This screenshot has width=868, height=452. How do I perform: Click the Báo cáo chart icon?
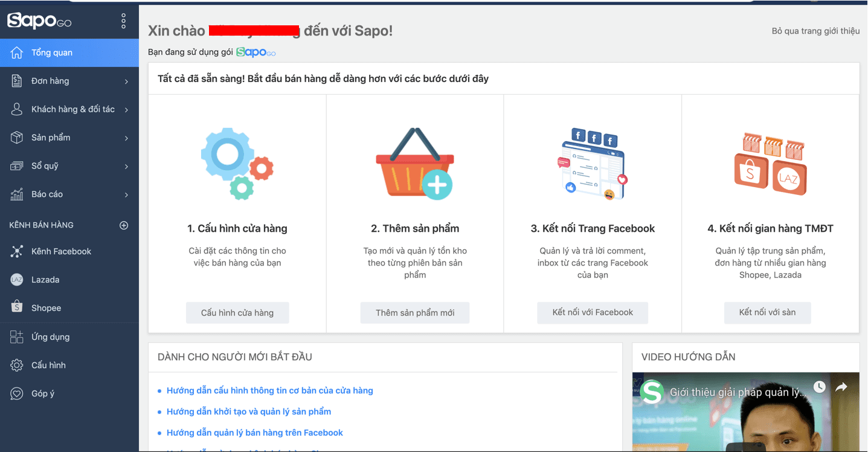[x=17, y=194]
